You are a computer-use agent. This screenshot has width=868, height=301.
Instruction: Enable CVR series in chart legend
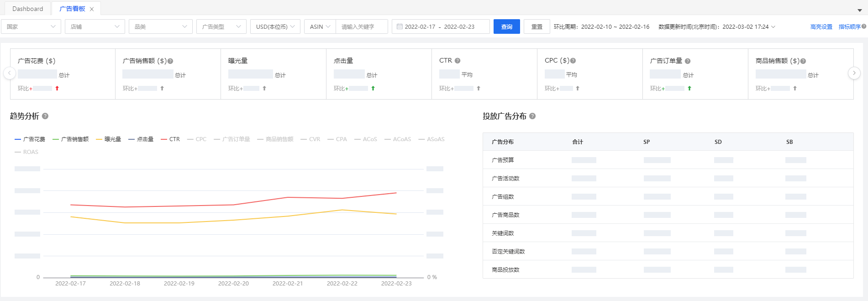tap(310, 139)
